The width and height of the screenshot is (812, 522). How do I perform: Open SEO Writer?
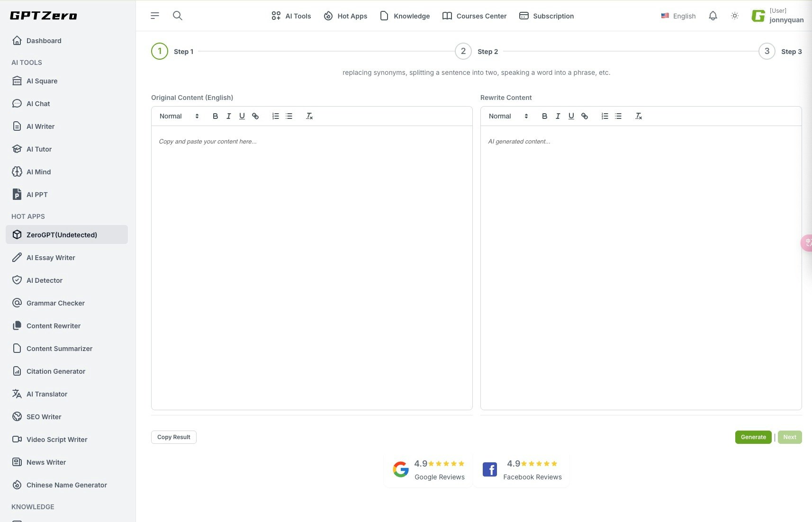67,417
